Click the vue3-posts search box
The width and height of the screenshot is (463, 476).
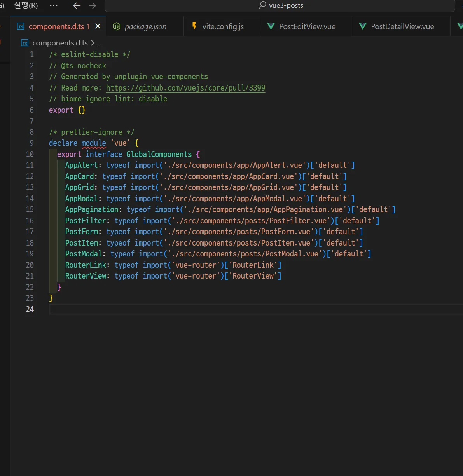(280, 5)
